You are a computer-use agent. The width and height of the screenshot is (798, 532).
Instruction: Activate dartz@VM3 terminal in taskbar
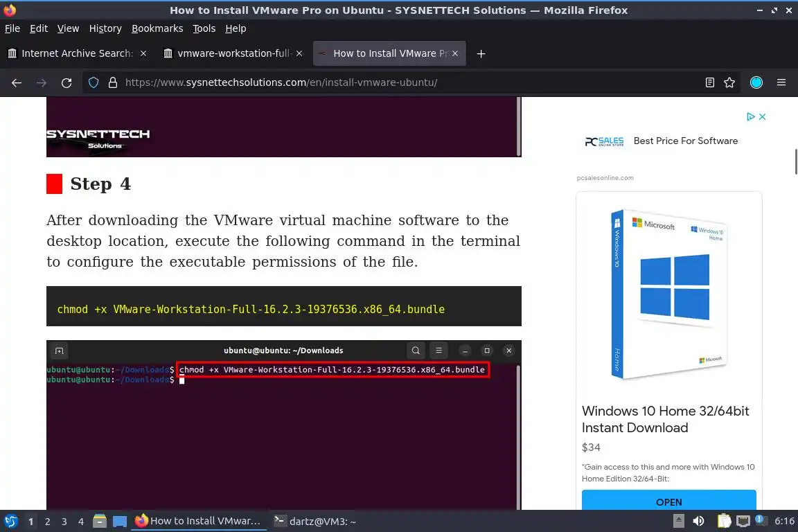click(316, 521)
